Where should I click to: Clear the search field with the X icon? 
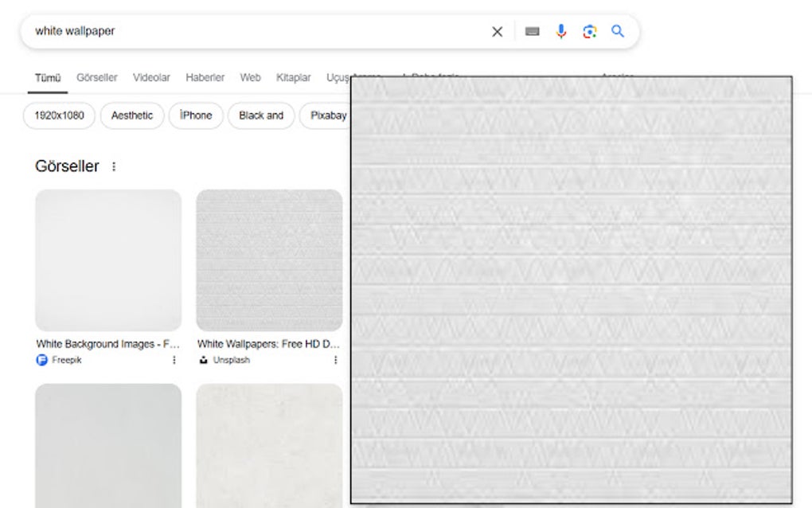tap(497, 31)
